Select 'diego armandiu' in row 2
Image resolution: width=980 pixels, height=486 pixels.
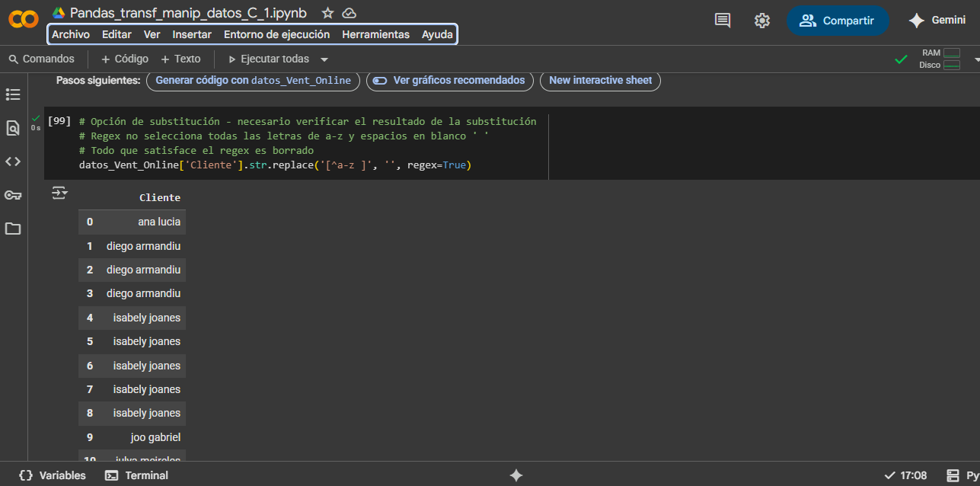tap(143, 270)
